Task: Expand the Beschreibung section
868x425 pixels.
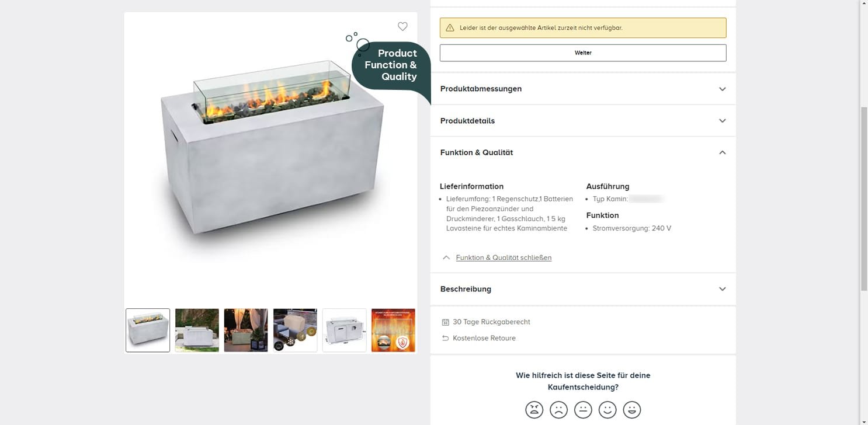Action: 583,289
